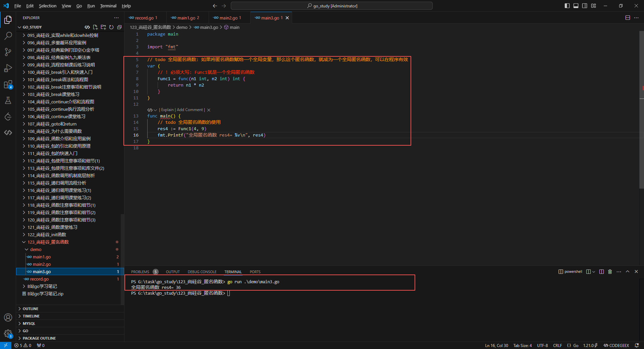The width and height of the screenshot is (644, 349).
Task: Open the Customize Layout control
Action: coord(594,6)
